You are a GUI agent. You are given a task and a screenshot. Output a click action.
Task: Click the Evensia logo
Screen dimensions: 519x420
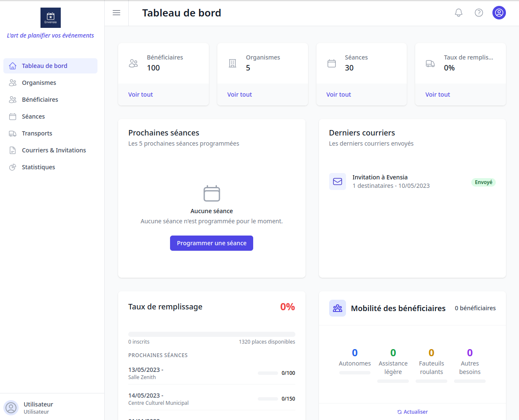[x=50, y=18]
